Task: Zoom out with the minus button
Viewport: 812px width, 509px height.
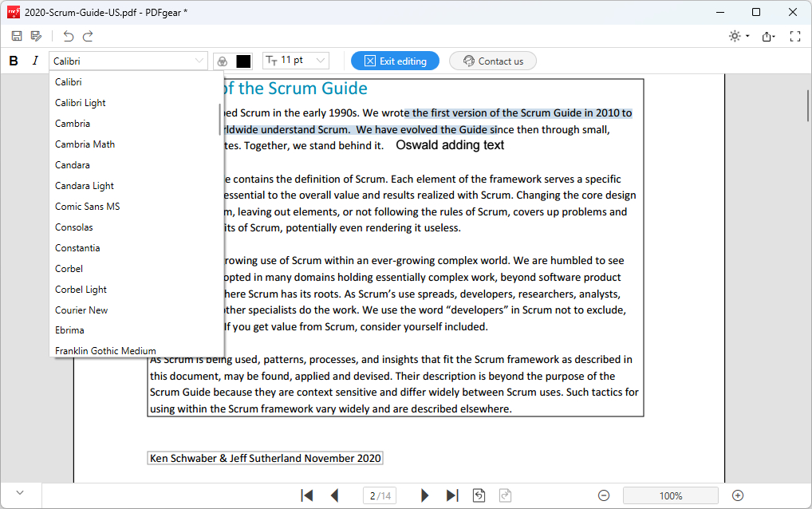Action: (604, 495)
